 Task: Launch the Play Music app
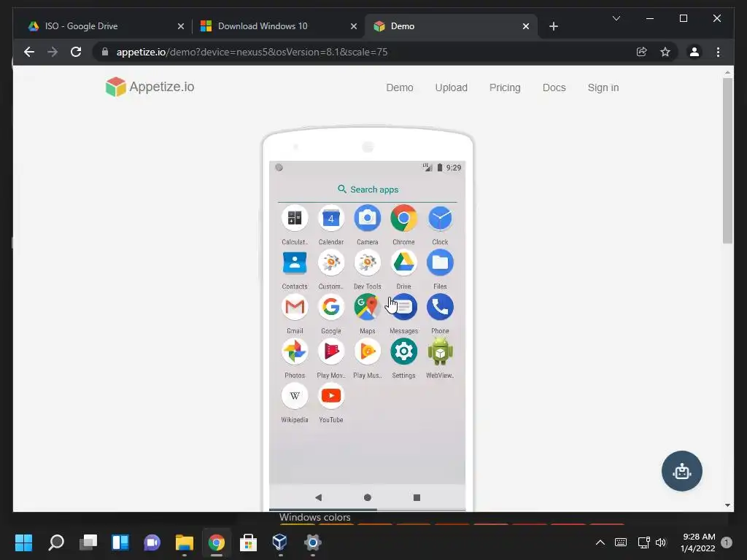(x=368, y=351)
